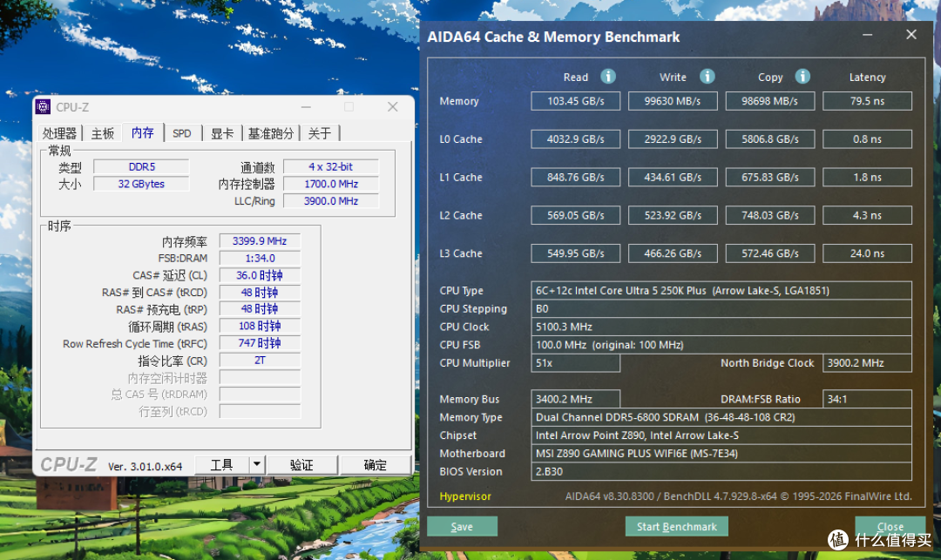Click the Read info icon in AIDA64
The image size is (941, 560).
(608, 76)
